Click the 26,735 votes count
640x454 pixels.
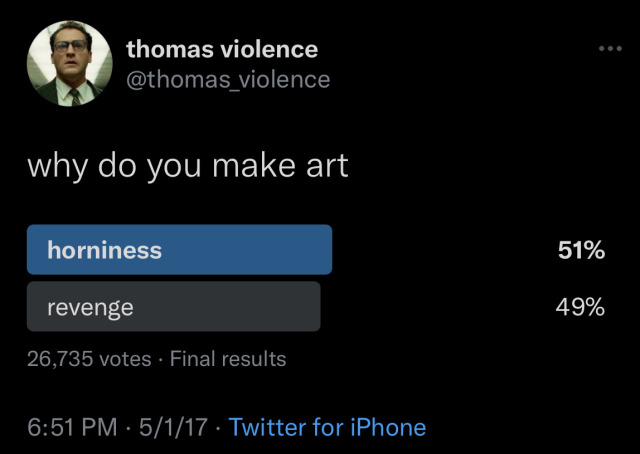point(89,358)
